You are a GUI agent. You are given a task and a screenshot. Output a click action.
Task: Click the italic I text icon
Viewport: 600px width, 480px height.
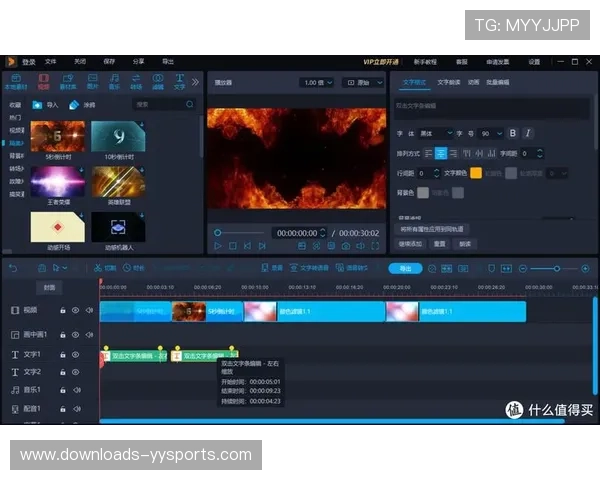(528, 133)
